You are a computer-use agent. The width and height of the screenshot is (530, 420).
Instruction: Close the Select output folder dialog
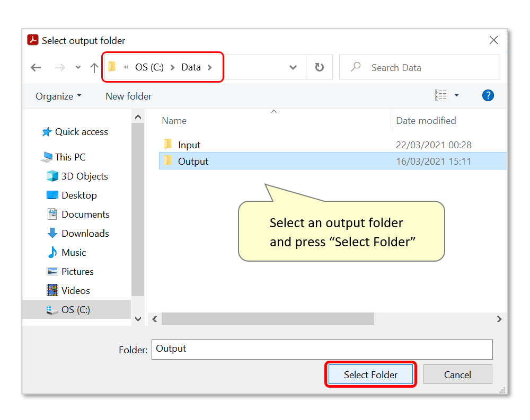(493, 40)
